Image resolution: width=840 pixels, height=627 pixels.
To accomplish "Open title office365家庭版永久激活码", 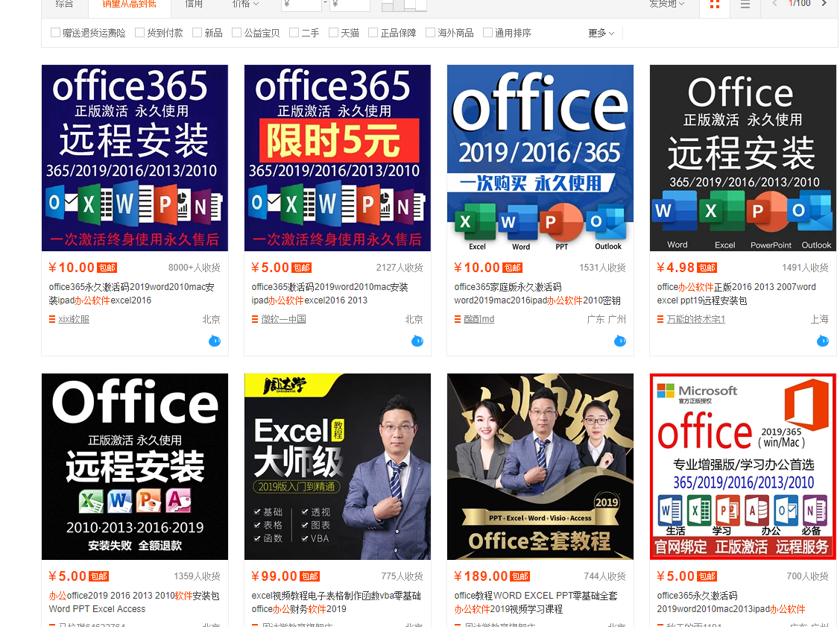I will tap(537, 294).
